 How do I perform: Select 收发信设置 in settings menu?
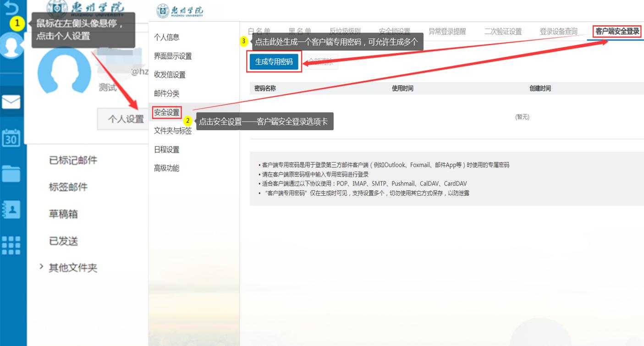(x=170, y=75)
